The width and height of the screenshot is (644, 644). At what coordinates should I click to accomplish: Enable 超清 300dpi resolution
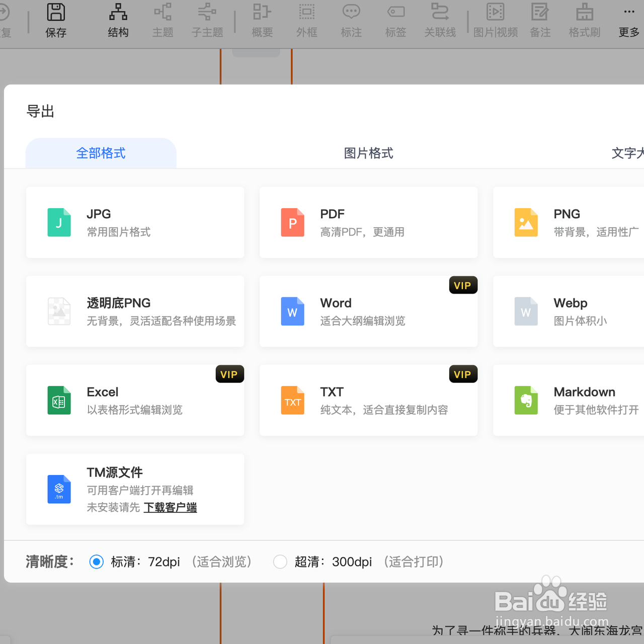pyautogui.click(x=280, y=561)
